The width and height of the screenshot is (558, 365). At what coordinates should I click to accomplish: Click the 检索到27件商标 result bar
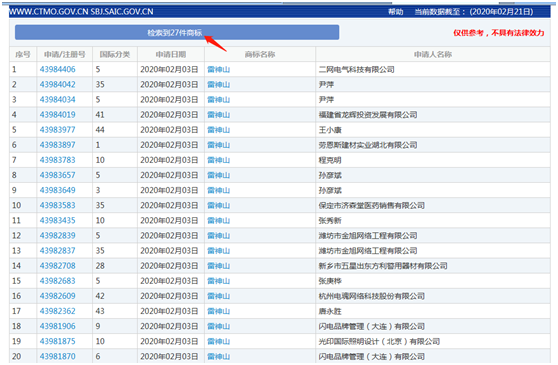pyautogui.click(x=177, y=32)
